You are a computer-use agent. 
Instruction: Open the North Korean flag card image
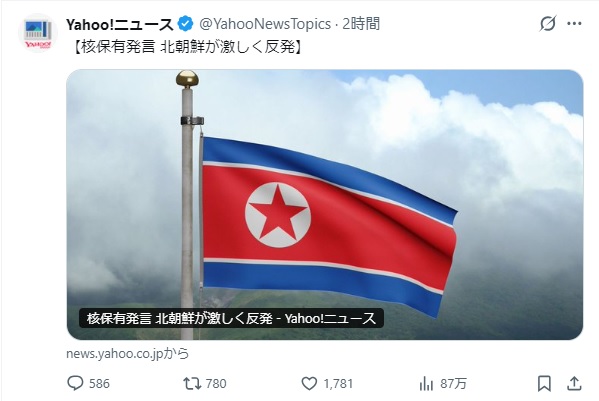(325, 205)
